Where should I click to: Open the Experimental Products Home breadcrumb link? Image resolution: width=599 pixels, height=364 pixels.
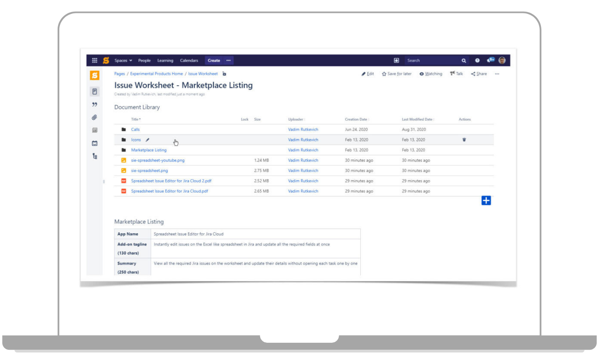156,74
